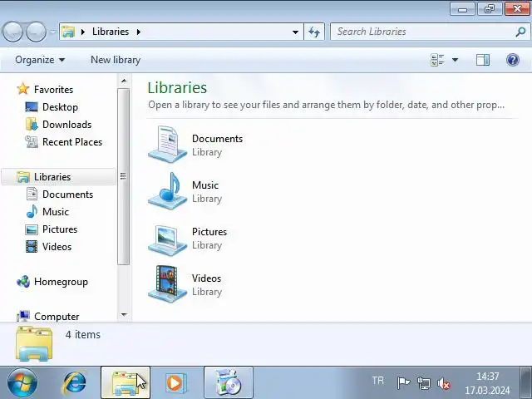
Task: Toggle the preview pane button
Action: [482, 60]
